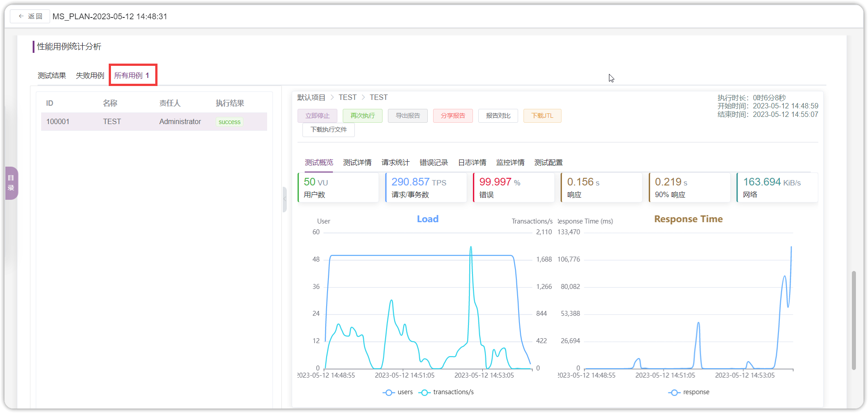Click the 50 VU 用户数 card
The image size is (868, 413).
338,187
